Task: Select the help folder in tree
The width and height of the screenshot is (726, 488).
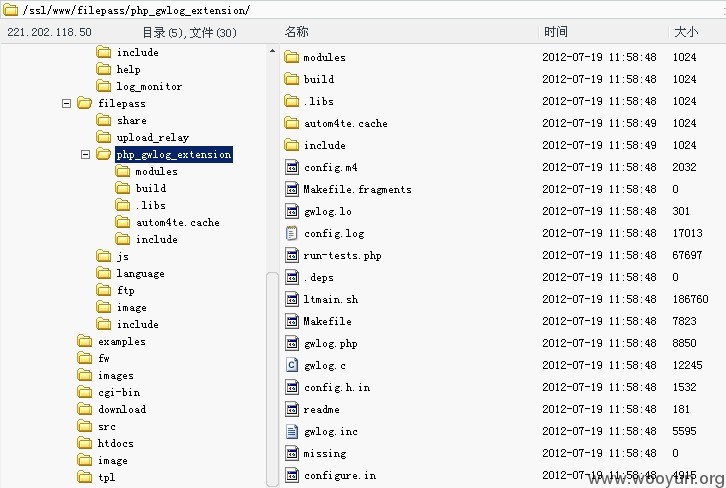Action: click(x=128, y=69)
